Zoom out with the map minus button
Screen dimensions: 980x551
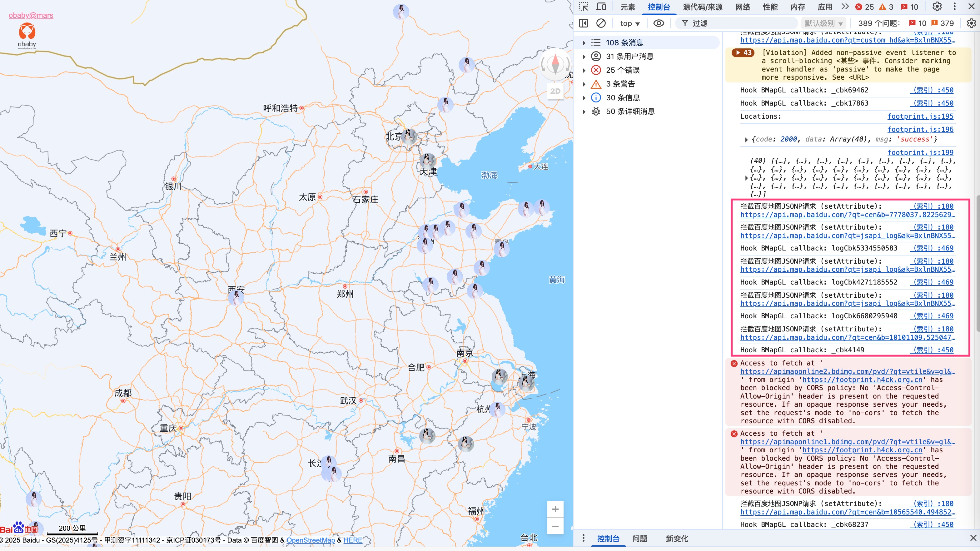pos(555,527)
